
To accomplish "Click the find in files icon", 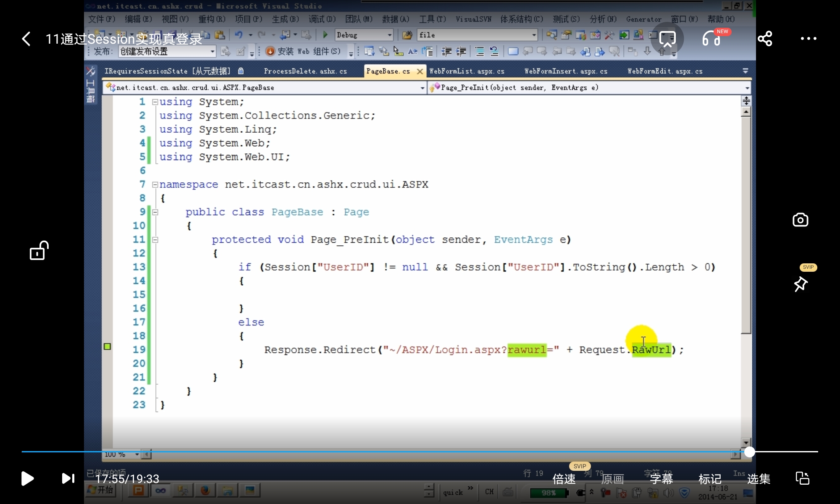I will pyautogui.click(x=407, y=35).
